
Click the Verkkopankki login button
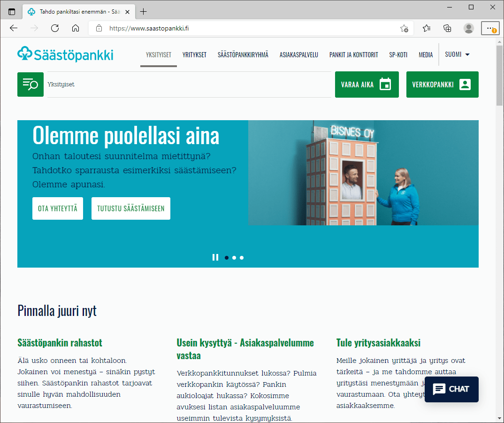442,85
